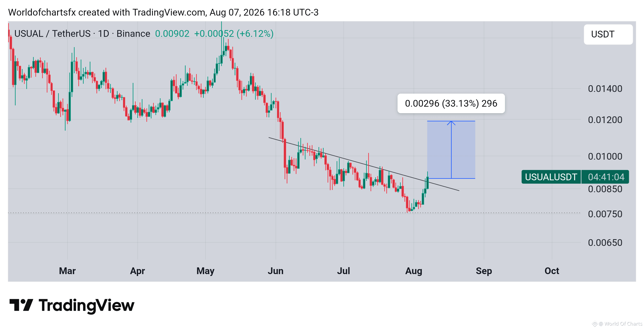644x329 pixels.
Task: Select the blue price range measurement box
Action: coord(451,150)
